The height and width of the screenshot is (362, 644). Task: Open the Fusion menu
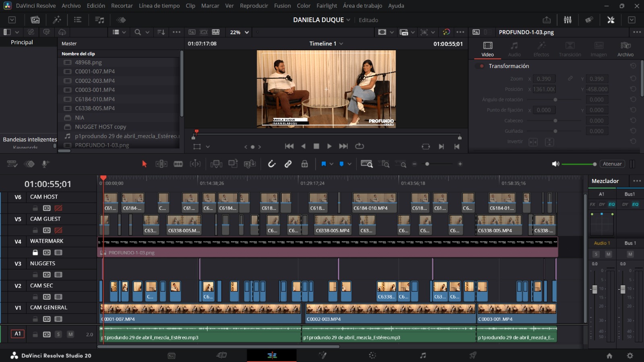[283, 6]
